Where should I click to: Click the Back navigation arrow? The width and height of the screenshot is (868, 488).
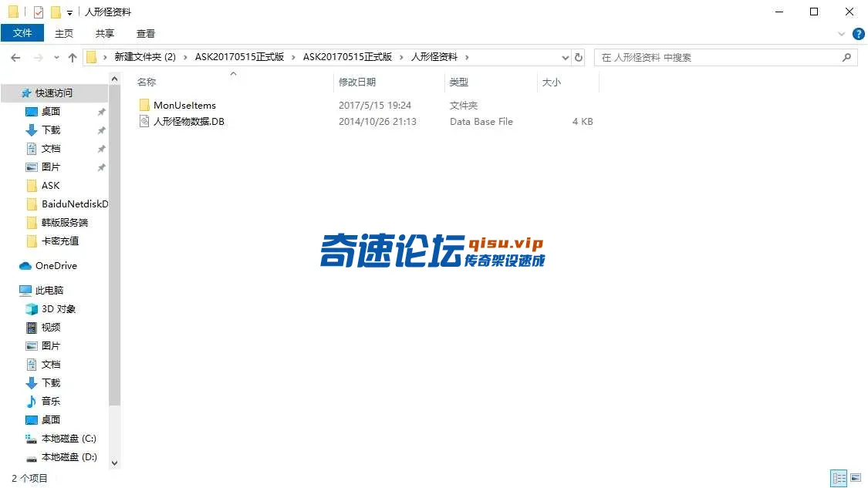(x=15, y=58)
